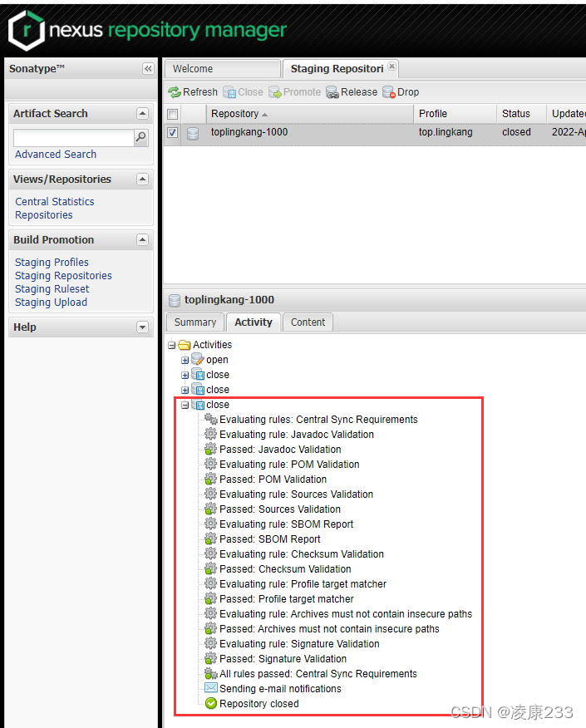Click the Release toolbar button
This screenshot has height=728, width=586.
[352, 92]
